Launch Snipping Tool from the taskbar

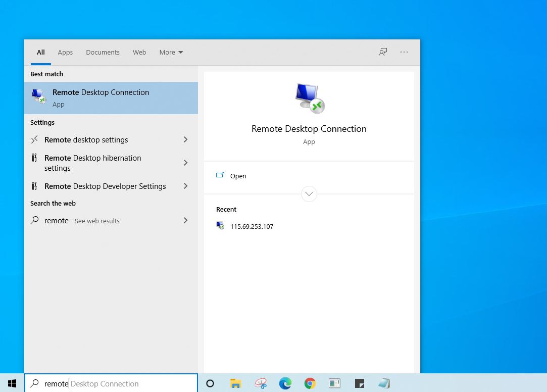click(261, 383)
